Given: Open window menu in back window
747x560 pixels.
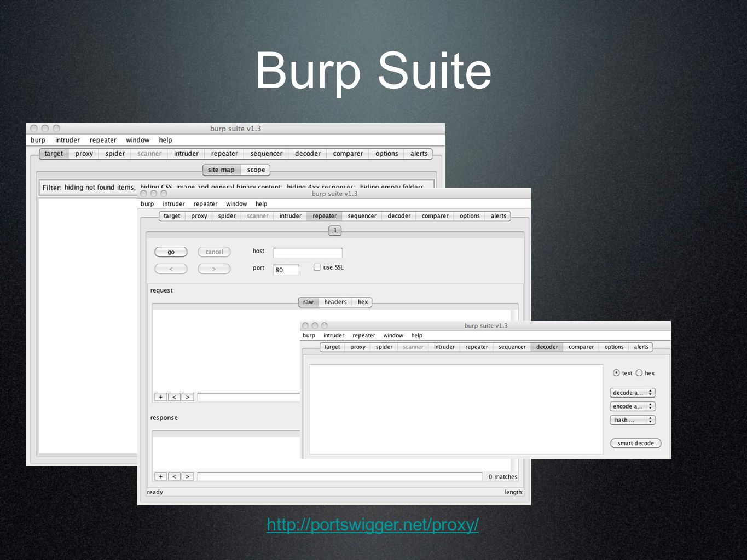Looking at the screenshot, I should (x=137, y=140).
